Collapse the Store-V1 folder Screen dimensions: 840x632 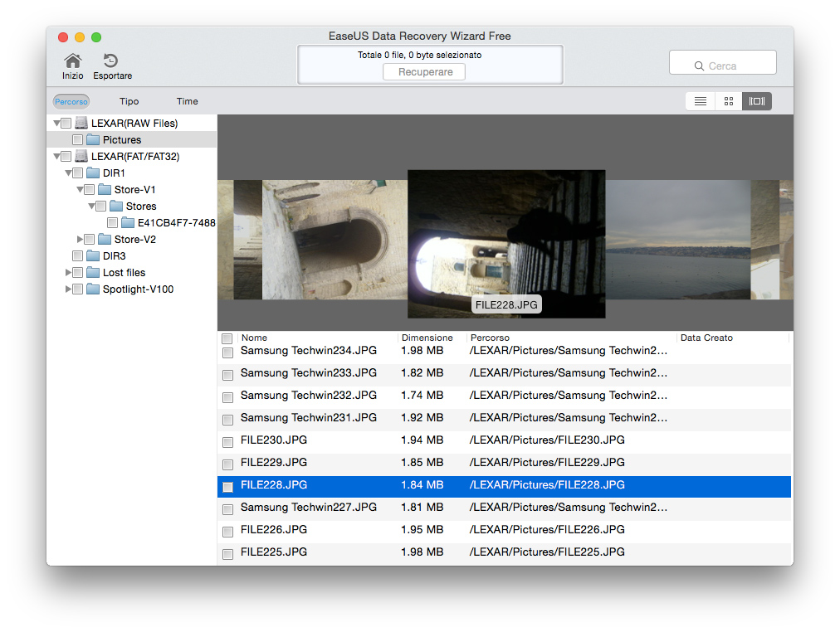80,189
